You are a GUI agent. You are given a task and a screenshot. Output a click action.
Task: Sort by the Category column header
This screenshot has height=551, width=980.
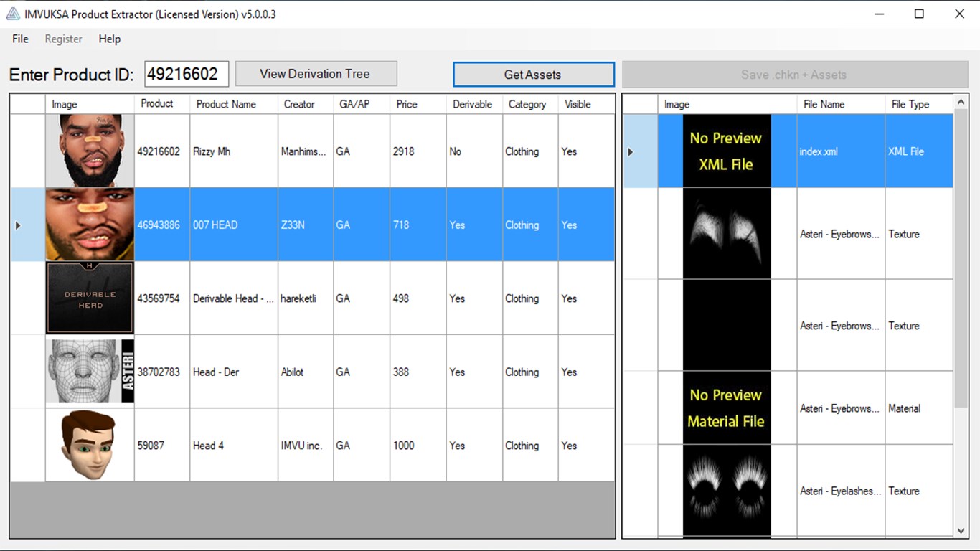point(530,104)
